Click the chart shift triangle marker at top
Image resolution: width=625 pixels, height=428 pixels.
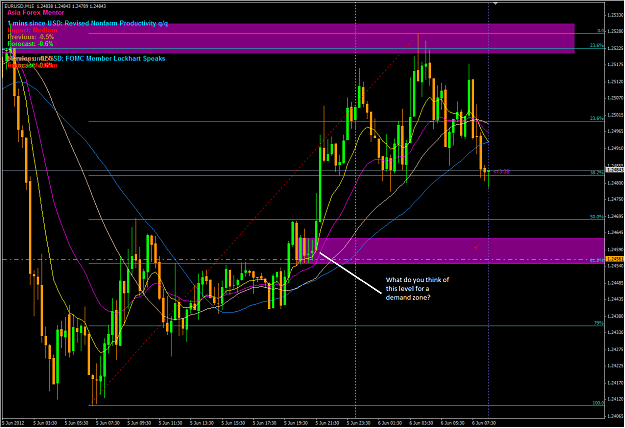point(495,3)
